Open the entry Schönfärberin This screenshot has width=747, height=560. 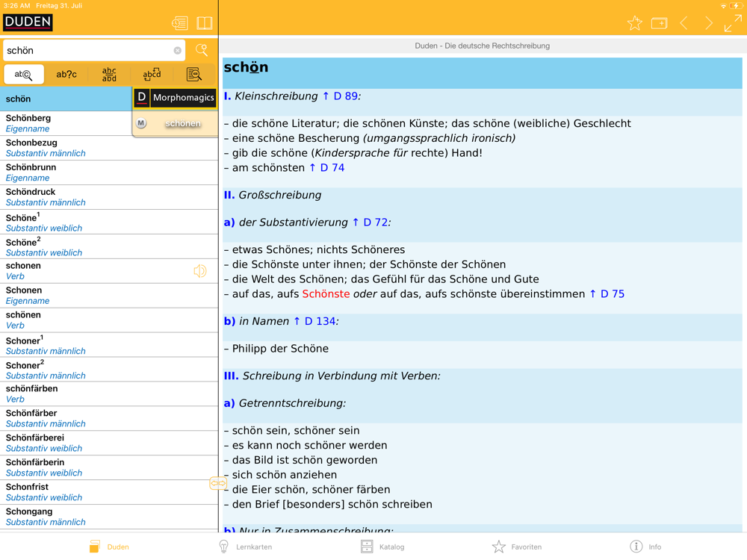109,467
